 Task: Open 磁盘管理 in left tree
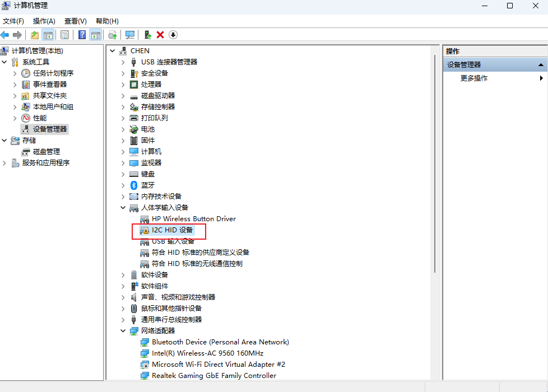(47, 152)
